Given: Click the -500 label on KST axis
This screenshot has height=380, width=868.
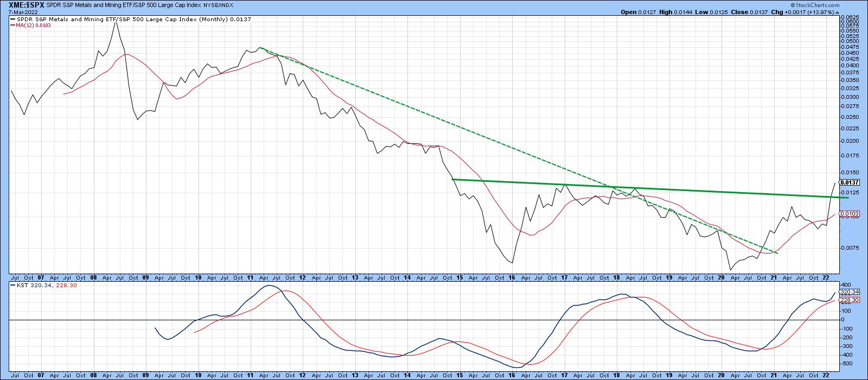Looking at the screenshot, I should click(847, 363).
